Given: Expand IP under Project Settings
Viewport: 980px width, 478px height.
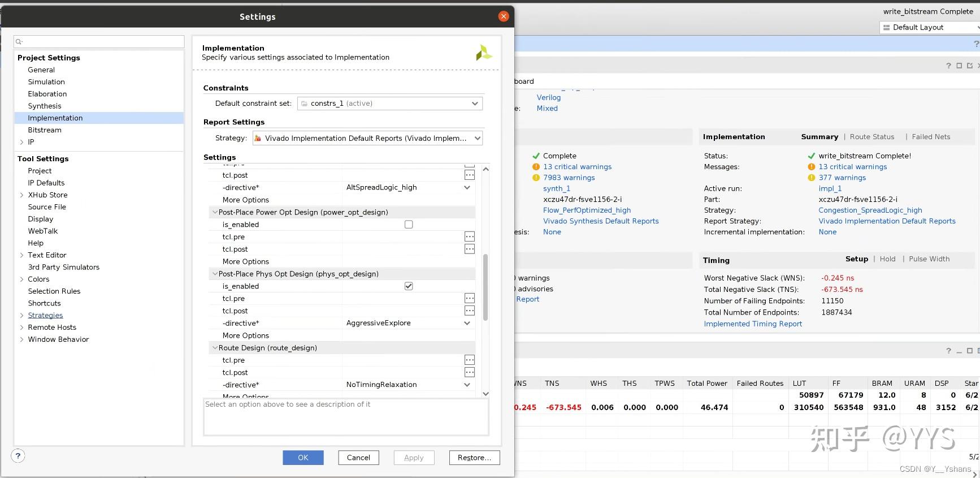Looking at the screenshot, I should point(21,142).
